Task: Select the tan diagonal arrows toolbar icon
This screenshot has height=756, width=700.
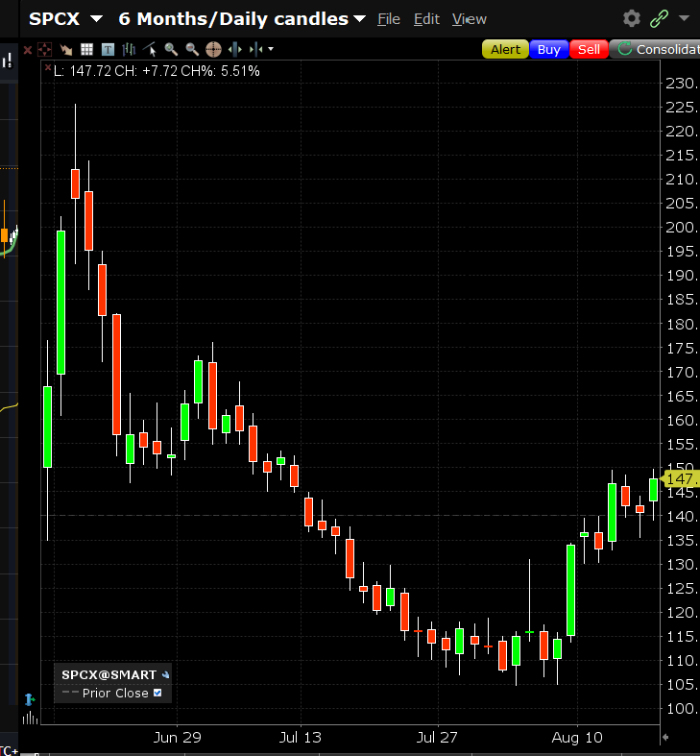Action: tap(65, 49)
